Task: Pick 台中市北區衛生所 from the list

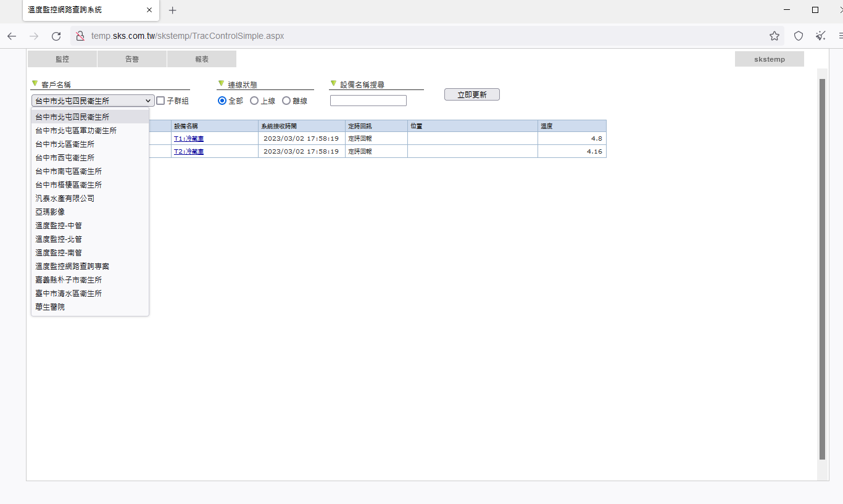Action: pos(90,144)
